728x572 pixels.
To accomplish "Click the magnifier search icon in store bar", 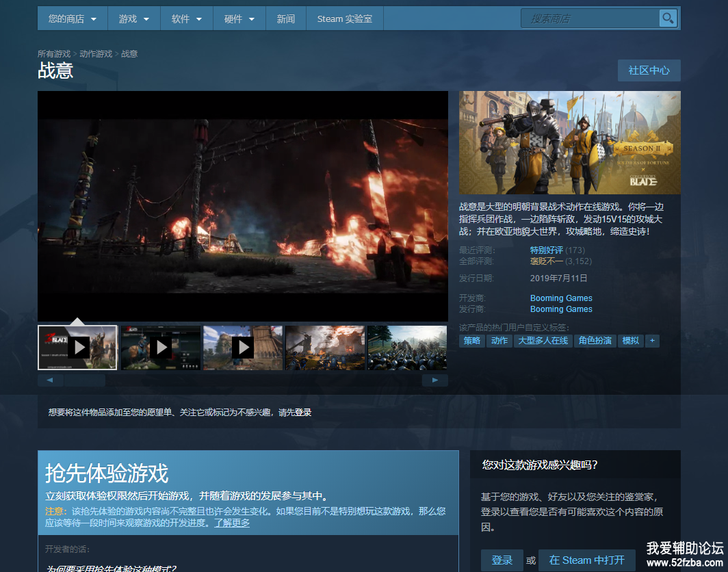I will [x=668, y=18].
